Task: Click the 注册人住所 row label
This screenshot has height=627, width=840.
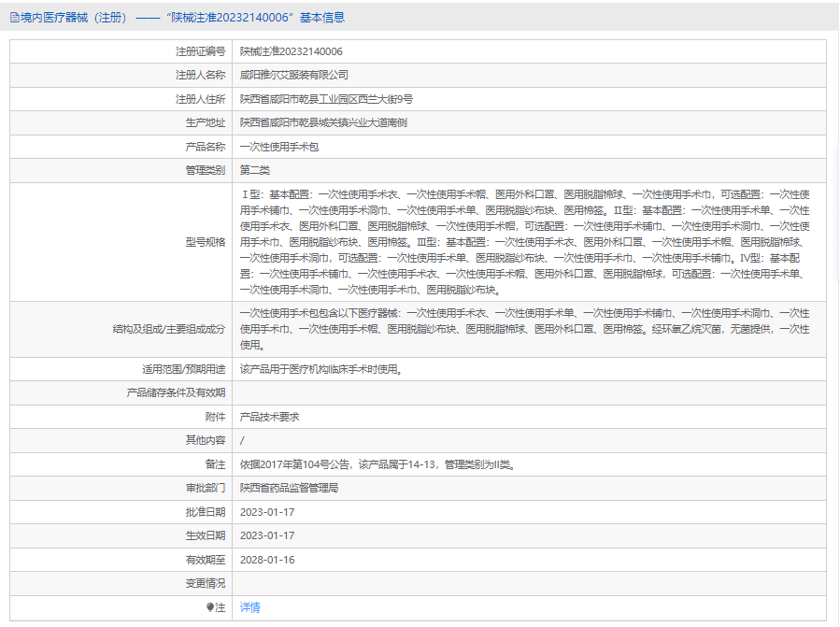Action: (200, 99)
